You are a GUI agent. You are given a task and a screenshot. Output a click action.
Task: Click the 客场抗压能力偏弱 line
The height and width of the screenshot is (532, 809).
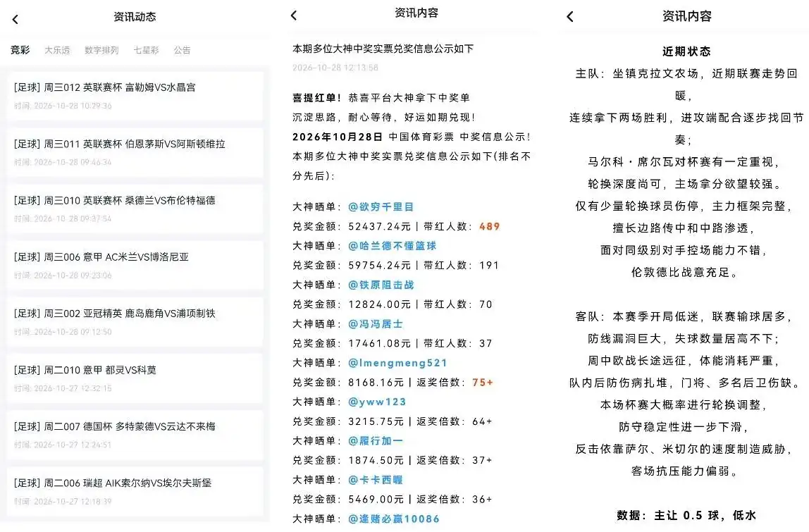tap(686, 471)
